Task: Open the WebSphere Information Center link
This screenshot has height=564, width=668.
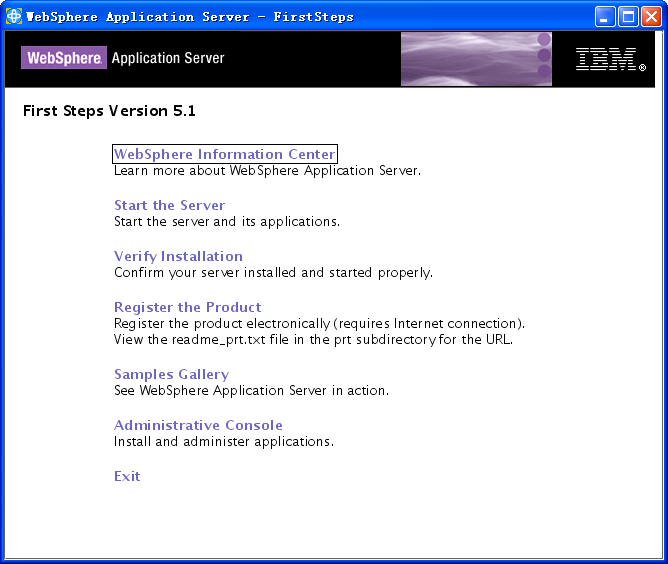Action: (x=224, y=154)
